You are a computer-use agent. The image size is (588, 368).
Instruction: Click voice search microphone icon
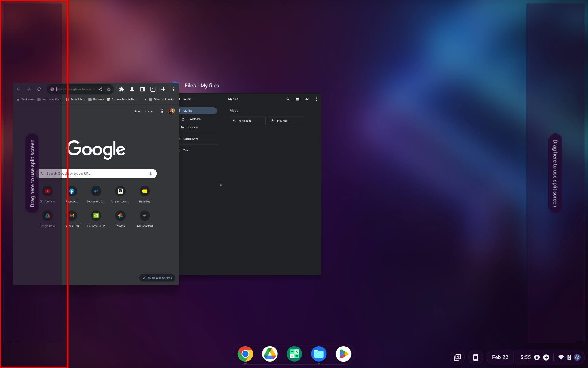click(x=150, y=174)
